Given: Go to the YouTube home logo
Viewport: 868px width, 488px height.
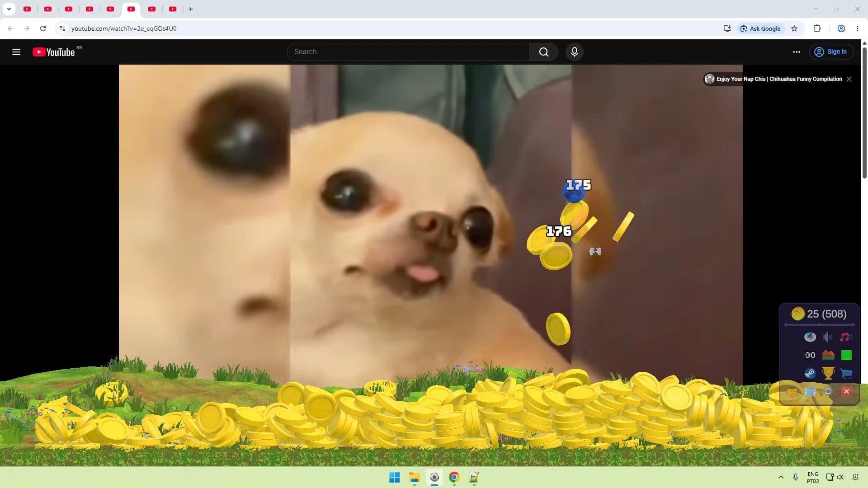Looking at the screenshot, I should coord(54,52).
